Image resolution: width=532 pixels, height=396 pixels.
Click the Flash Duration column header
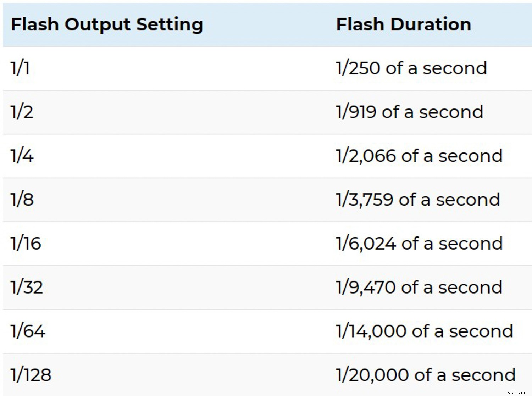403,25
